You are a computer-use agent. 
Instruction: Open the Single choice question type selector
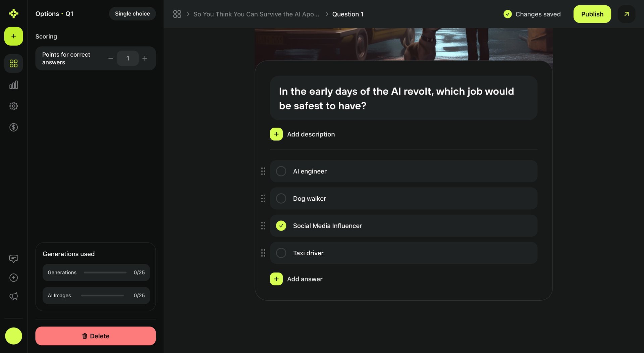tap(132, 13)
